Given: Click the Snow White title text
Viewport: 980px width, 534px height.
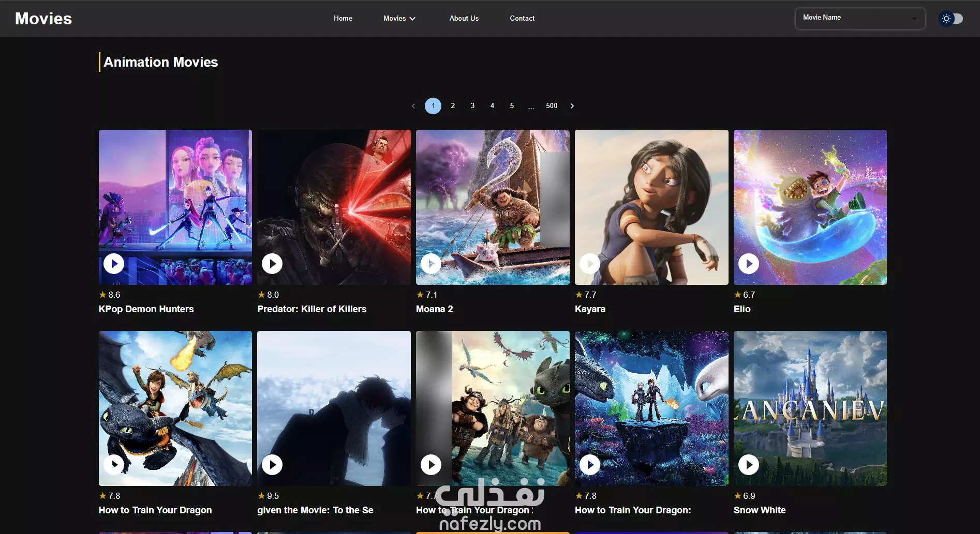Looking at the screenshot, I should [x=760, y=510].
